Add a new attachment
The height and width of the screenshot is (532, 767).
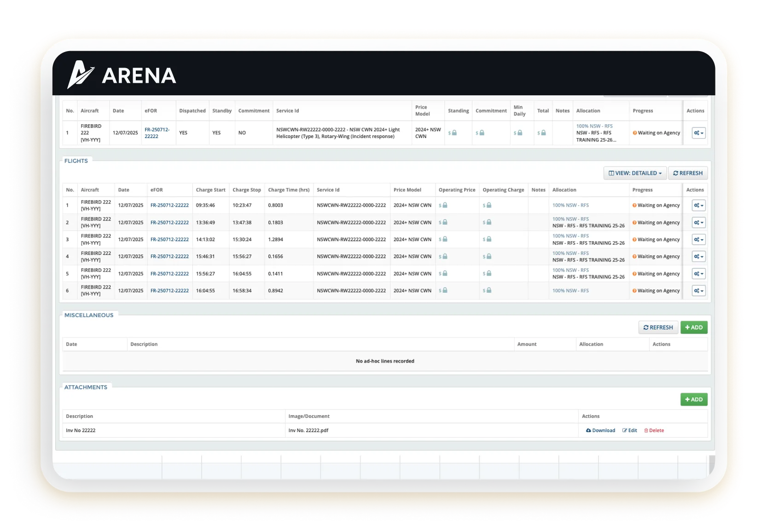(694, 399)
